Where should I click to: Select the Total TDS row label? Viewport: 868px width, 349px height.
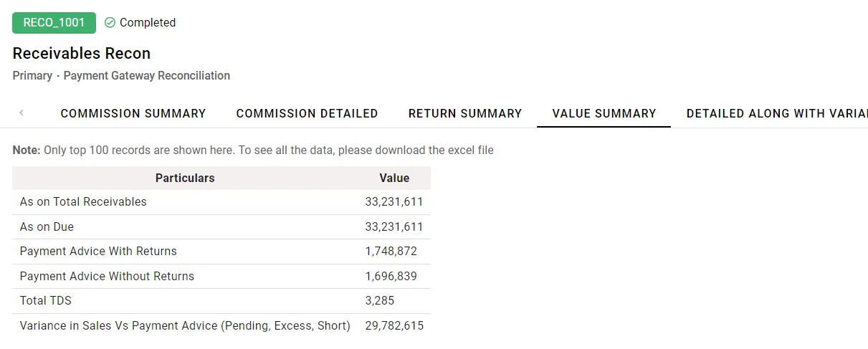(46, 301)
